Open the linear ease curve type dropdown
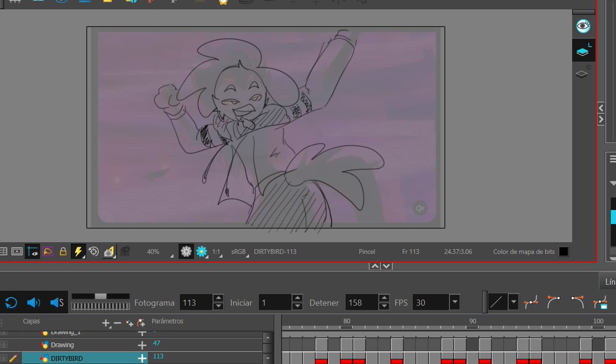 point(514,302)
